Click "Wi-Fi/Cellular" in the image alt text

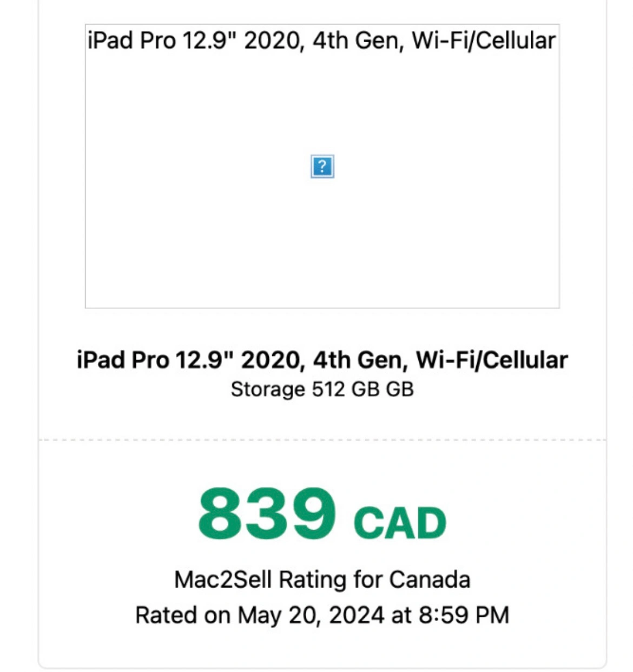coord(483,41)
